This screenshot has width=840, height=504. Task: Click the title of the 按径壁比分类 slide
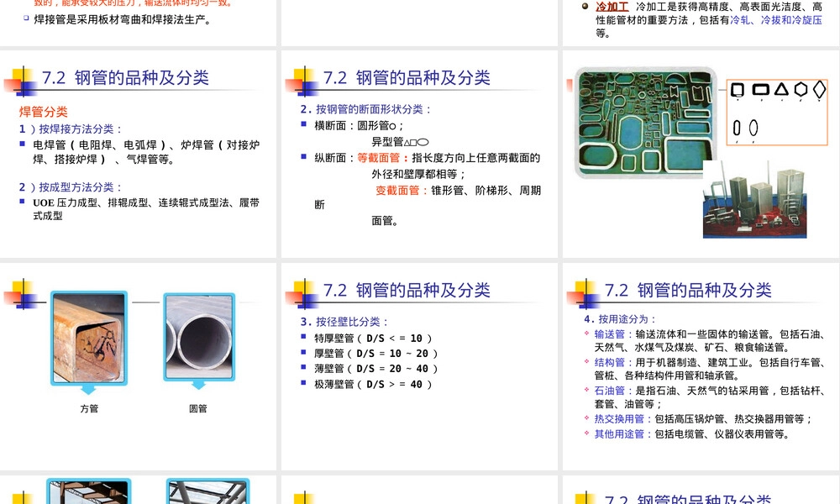tap(407, 291)
